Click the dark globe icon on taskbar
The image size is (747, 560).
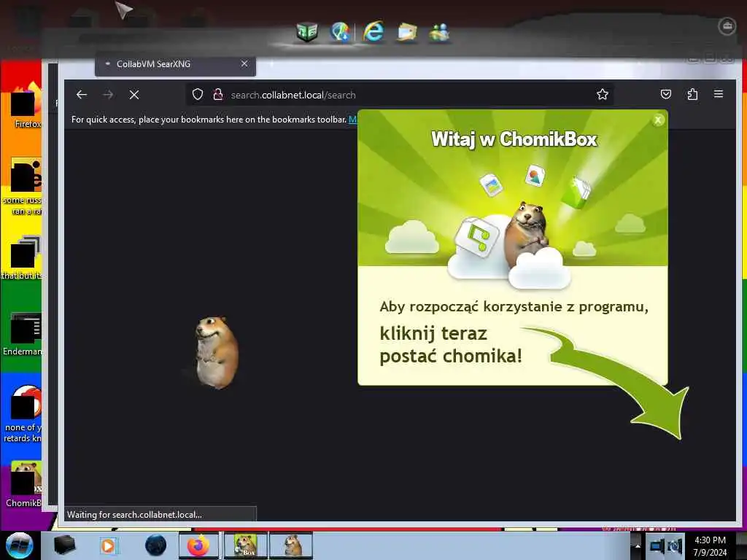(156, 545)
